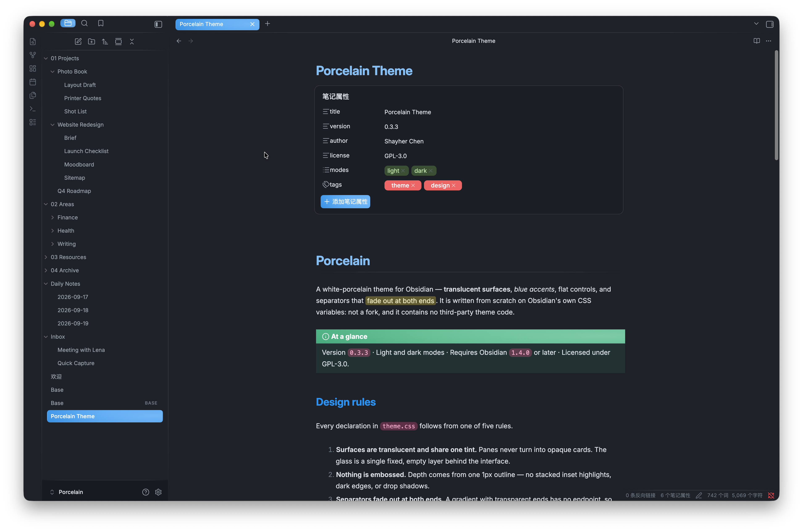
Task: Collapse the Photo Book folder
Action: (x=53, y=72)
